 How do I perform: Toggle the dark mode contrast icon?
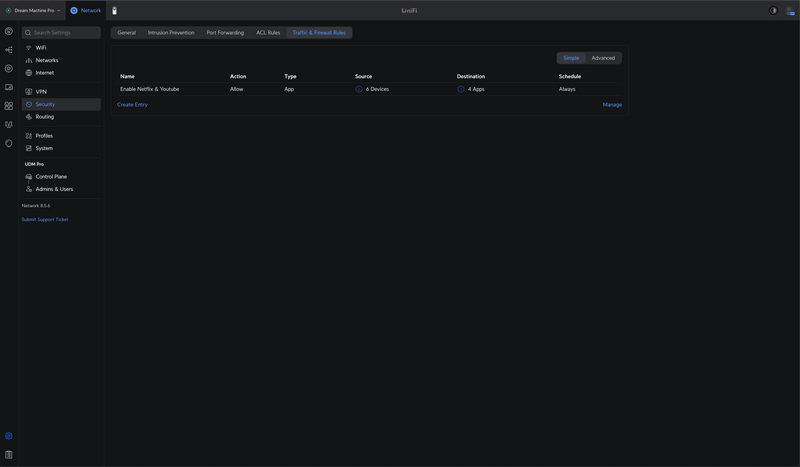coord(773,11)
